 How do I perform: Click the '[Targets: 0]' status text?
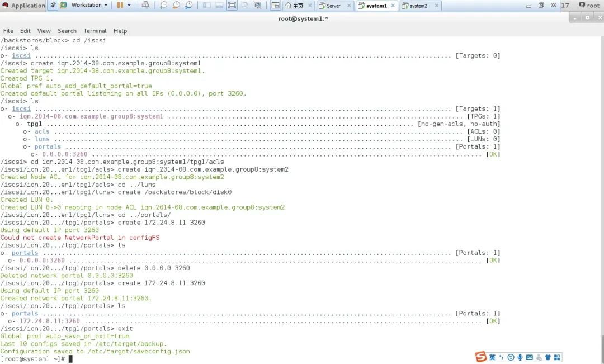478,55
